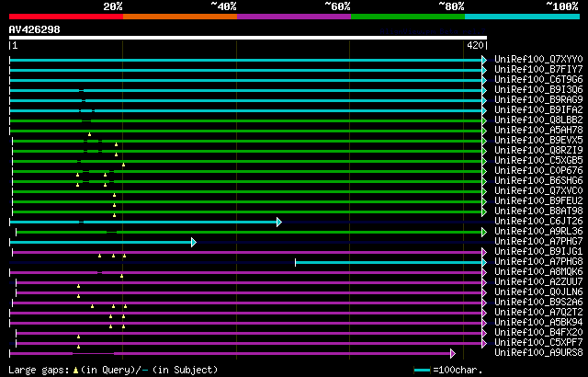Click the UniRef100_A7PHG7 label
The image size is (588, 377).
(538, 242)
